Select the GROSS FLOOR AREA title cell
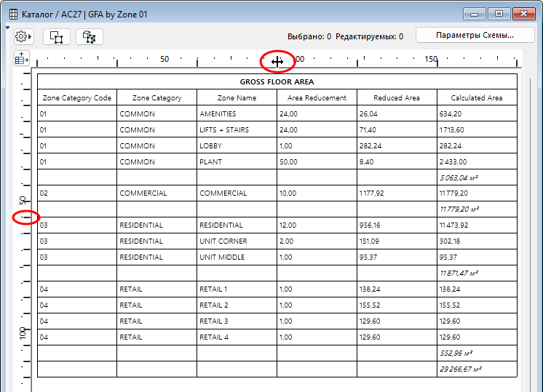 pyautogui.click(x=277, y=81)
